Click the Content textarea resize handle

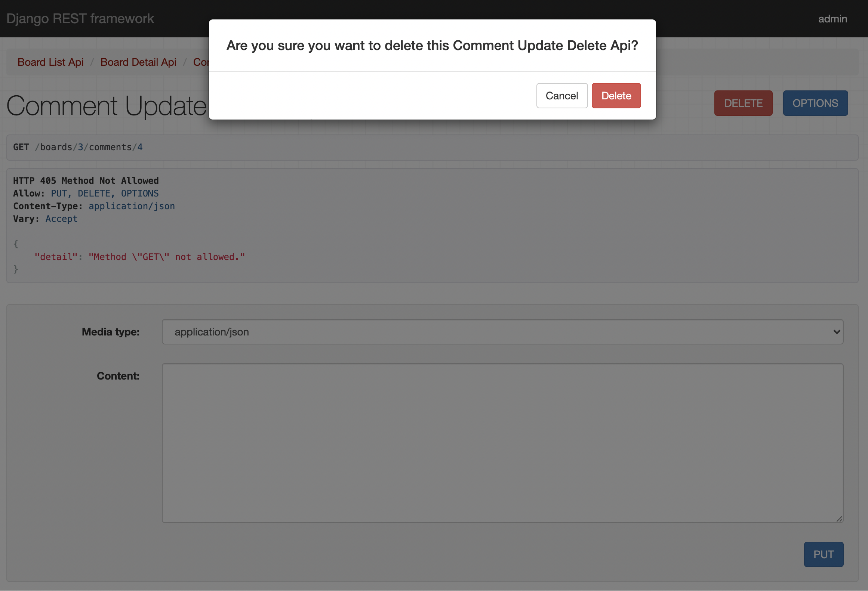coord(839,519)
